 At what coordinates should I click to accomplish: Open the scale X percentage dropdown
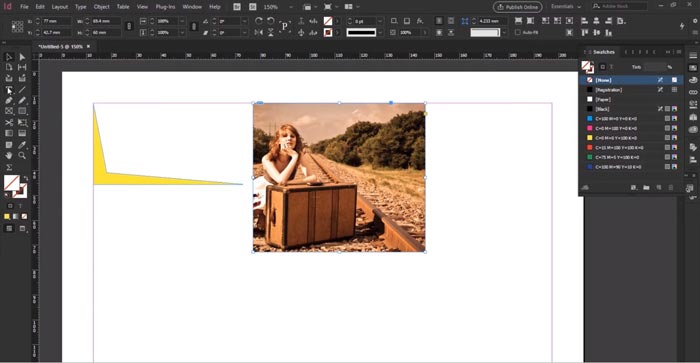point(182,21)
